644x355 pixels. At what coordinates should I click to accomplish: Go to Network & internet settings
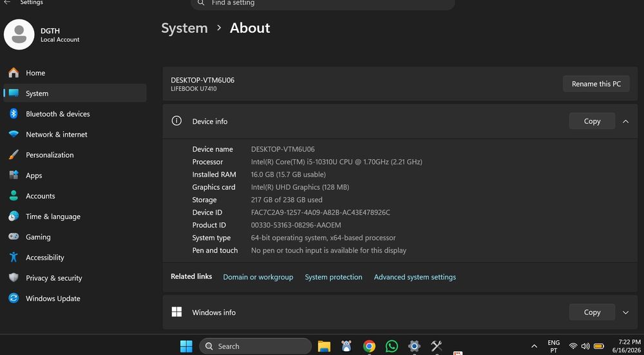(75, 135)
